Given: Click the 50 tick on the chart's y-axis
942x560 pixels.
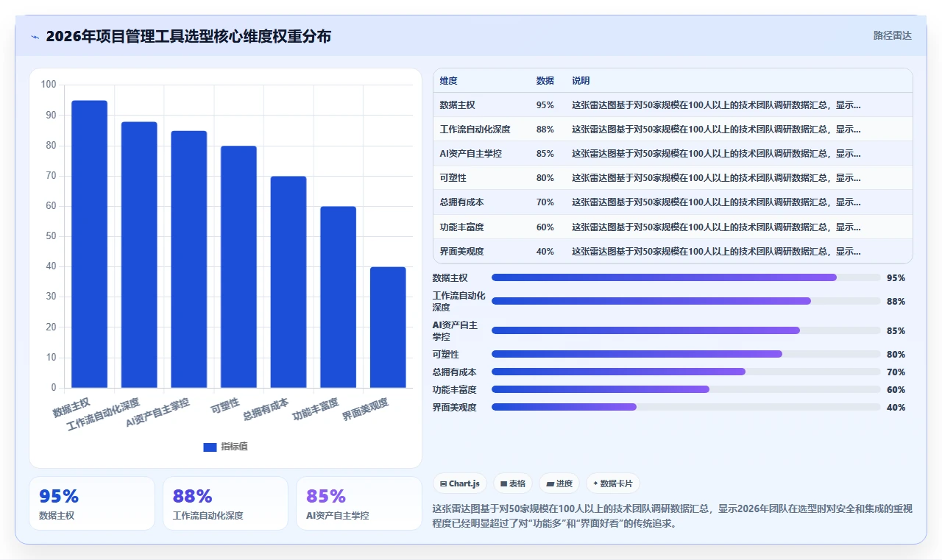Looking at the screenshot, I should [x=51, y=236].
